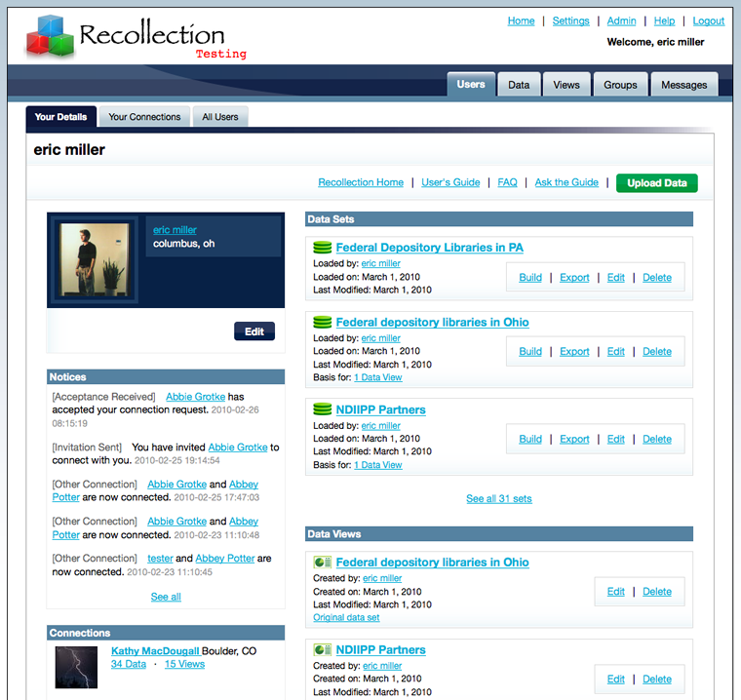Screen dimensions: 741x700
Task: Delete the NDIIPP Partners data view
Action: pos(657,679)
